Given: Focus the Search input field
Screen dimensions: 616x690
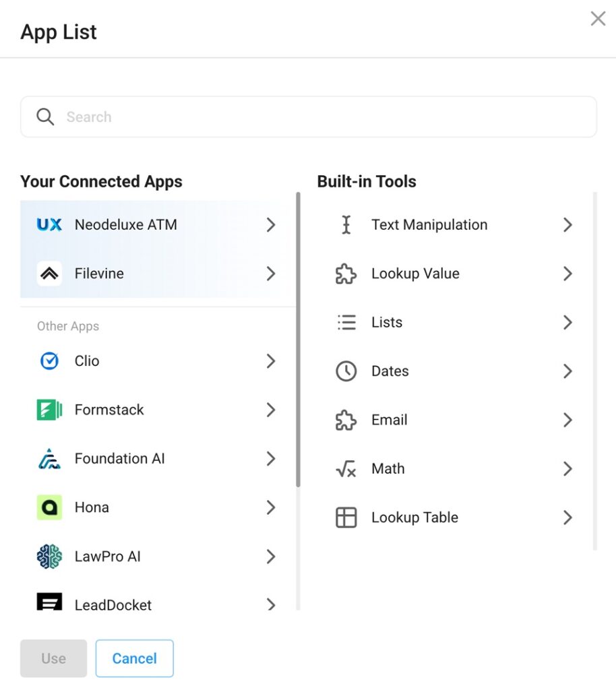Looking at the screenshot, I should (x=309, y=117).
